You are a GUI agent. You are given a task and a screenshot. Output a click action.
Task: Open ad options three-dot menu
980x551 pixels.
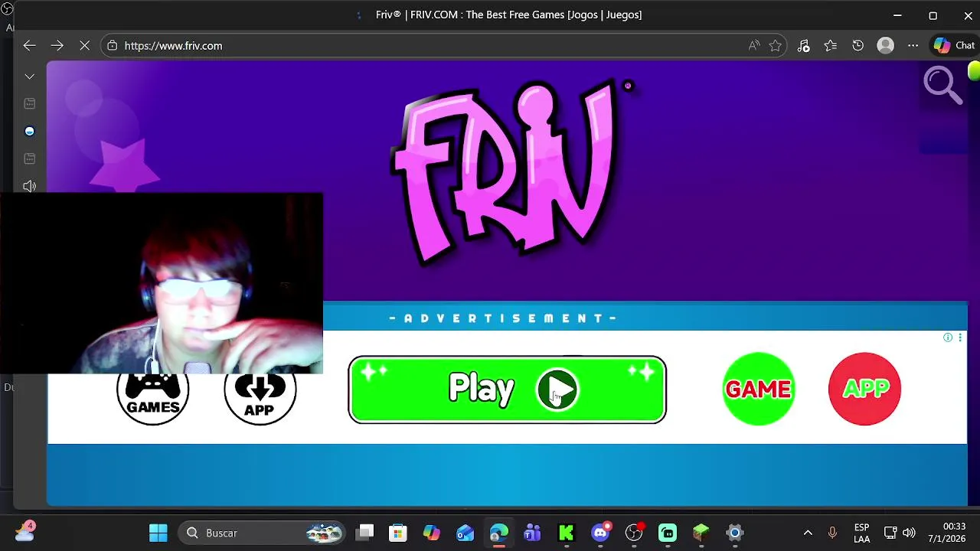(960, 337)
